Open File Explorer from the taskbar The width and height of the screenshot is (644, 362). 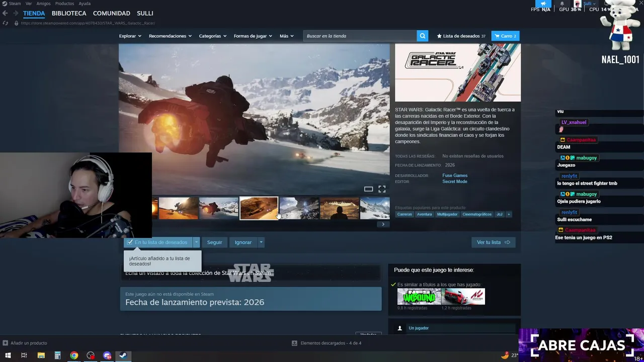point(41,355)
